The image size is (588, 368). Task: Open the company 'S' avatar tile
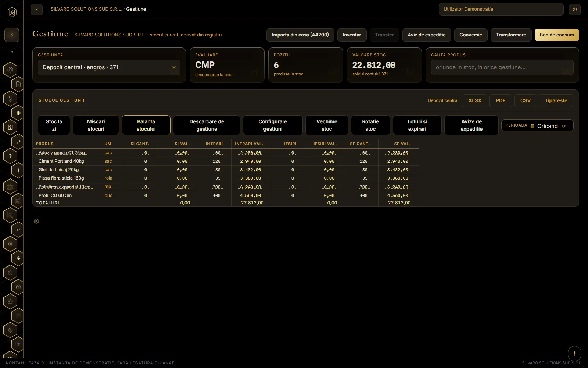pyautogui.click(x=12, y=35)
